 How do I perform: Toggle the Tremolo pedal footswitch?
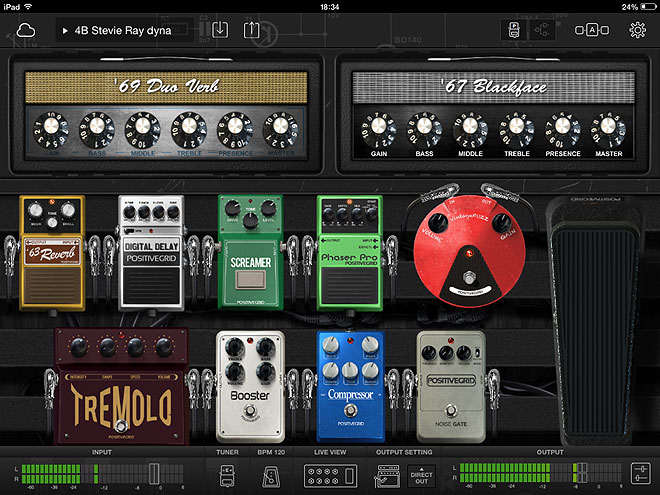click(121, 426)
